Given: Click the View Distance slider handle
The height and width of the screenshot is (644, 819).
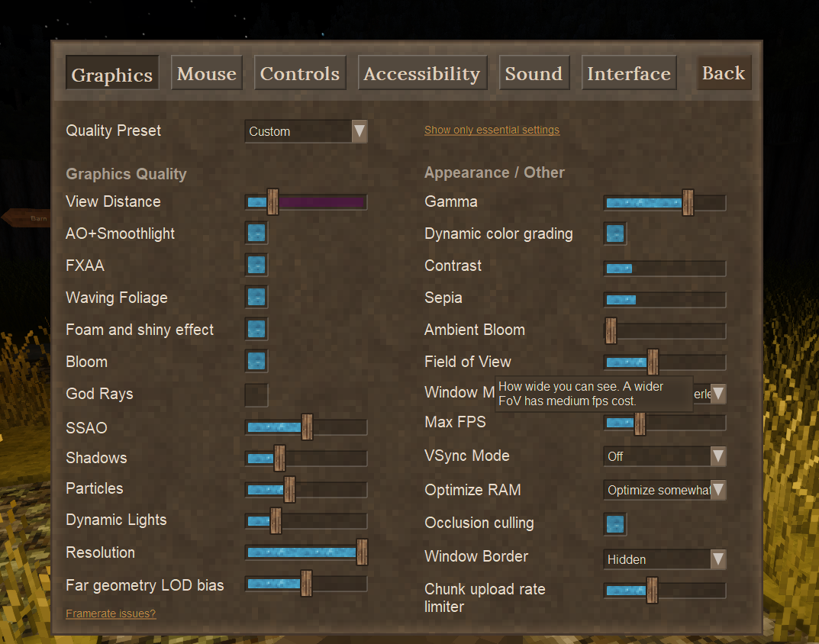Looking at the screenshot, I should pos(272,202).
